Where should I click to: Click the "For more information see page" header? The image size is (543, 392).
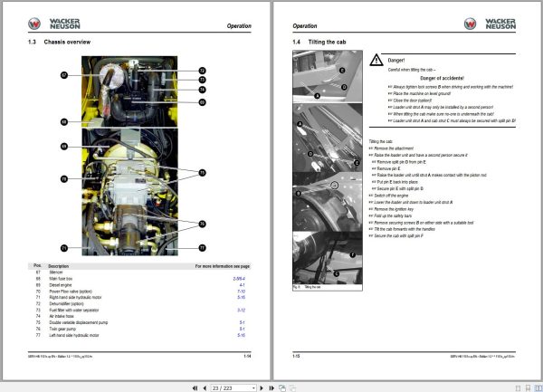pos(223,266)
